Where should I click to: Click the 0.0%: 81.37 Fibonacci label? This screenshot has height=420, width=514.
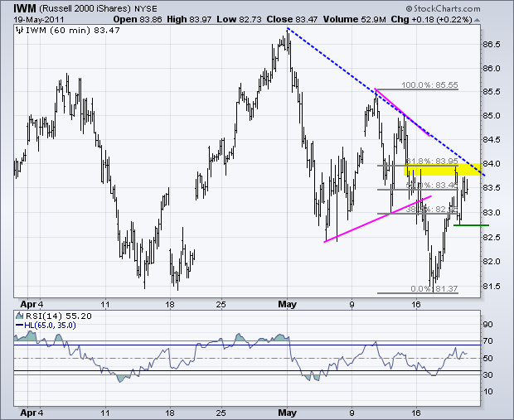[434, 288]
